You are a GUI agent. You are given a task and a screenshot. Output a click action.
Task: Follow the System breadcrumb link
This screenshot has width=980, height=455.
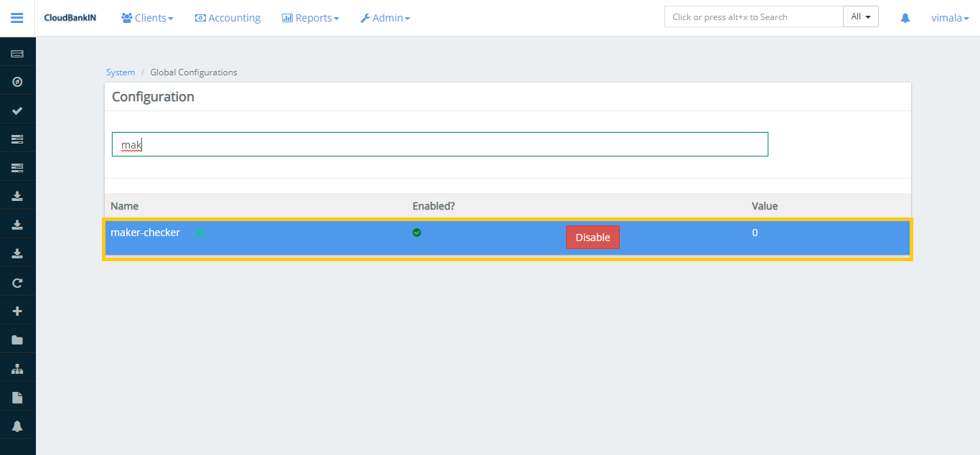pos(120,72)
